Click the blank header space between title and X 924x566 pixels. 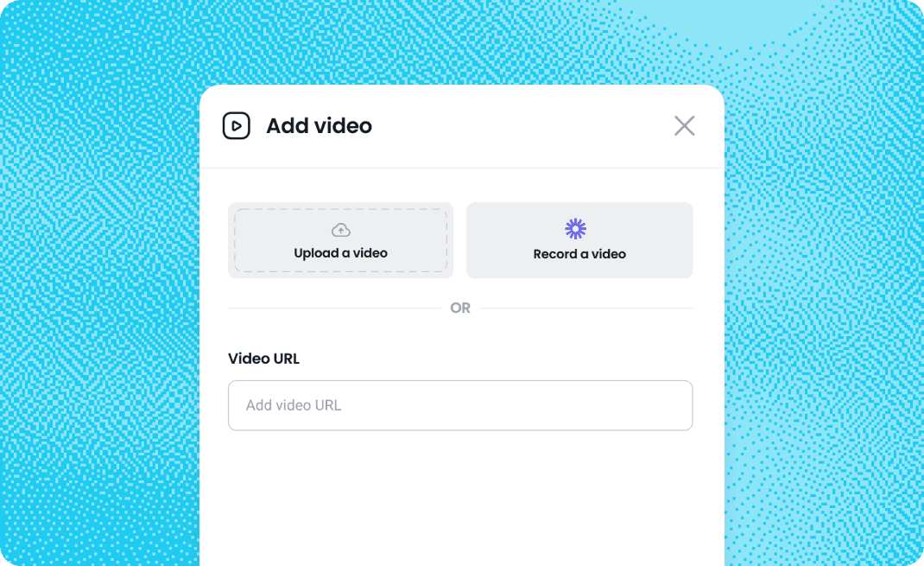(x=522, y=125)
